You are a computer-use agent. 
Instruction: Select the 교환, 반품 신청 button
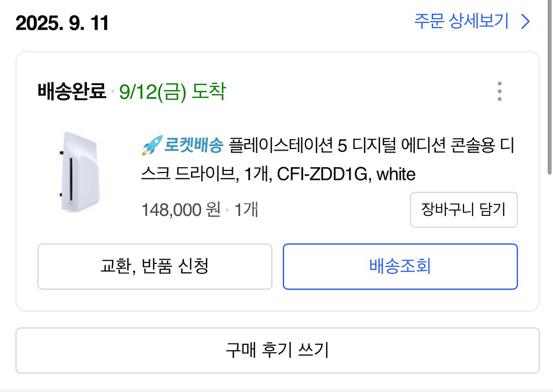point(154,267)
